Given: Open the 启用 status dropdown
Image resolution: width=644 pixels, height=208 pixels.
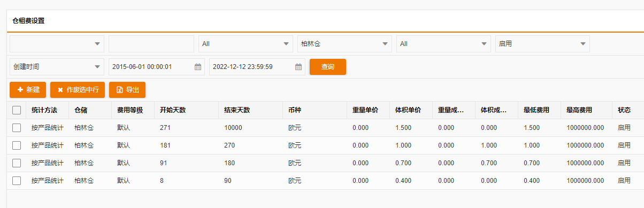Looking at the screenshot, I should 542,44.
